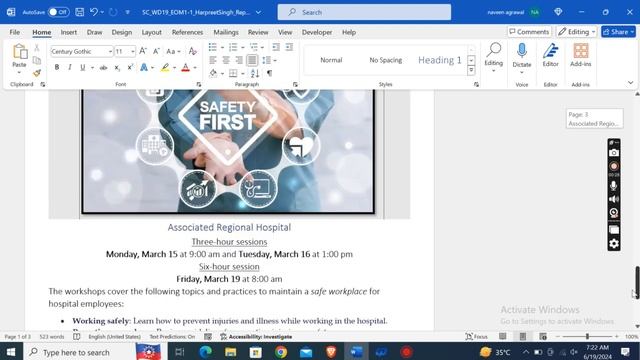The height and width of the screenshot is (360, 640).
Task: Click Accessibility: Investigate in status bar
Action: [x=256, y=337]
